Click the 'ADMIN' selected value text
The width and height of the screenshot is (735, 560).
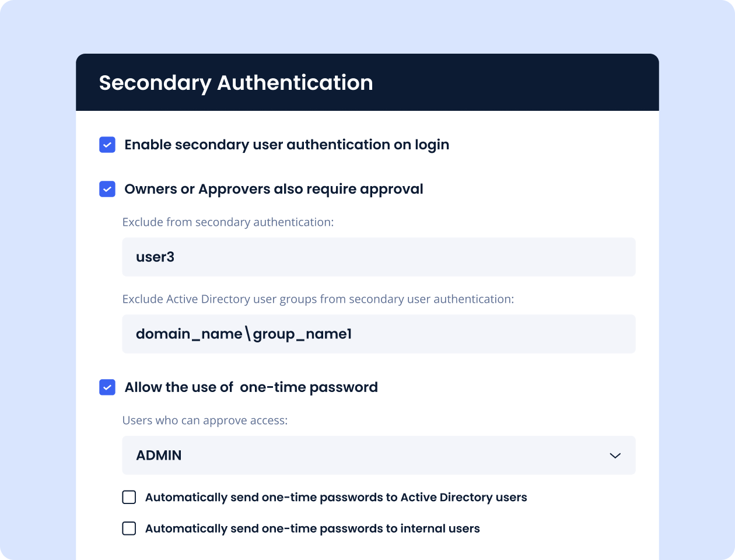pos(159,456)
